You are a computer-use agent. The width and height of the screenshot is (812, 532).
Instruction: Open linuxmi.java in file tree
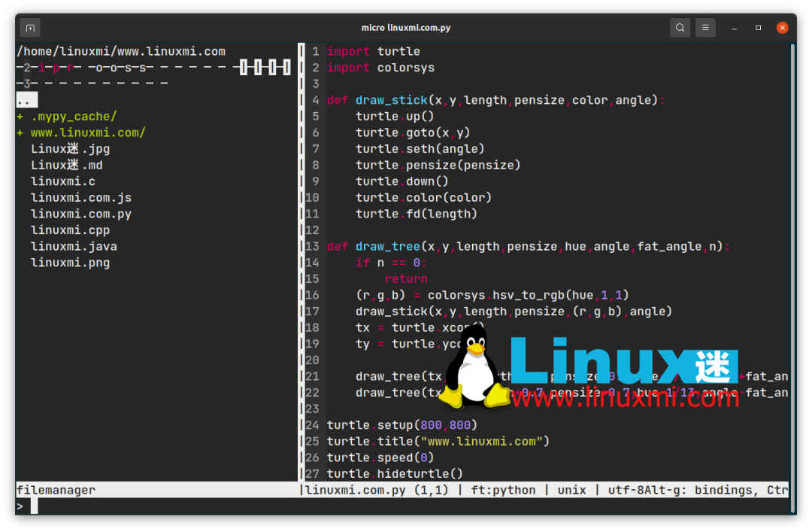[74, 246]
